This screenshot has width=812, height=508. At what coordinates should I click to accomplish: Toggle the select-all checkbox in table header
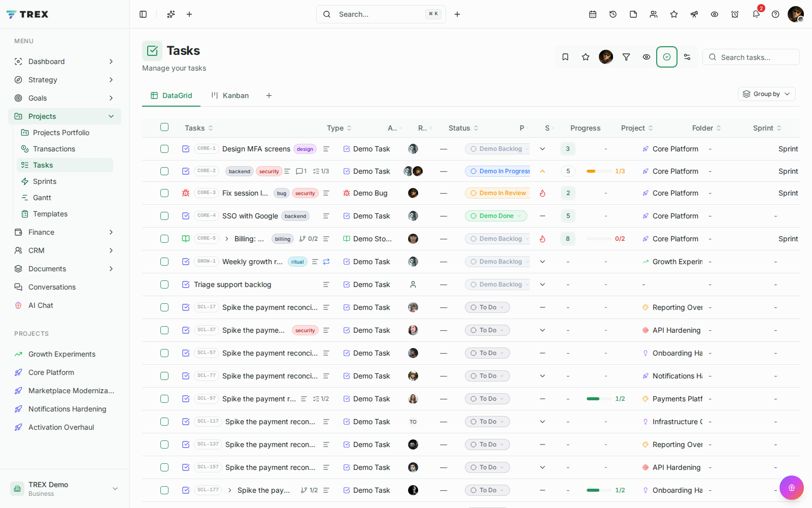coord(164,127)
